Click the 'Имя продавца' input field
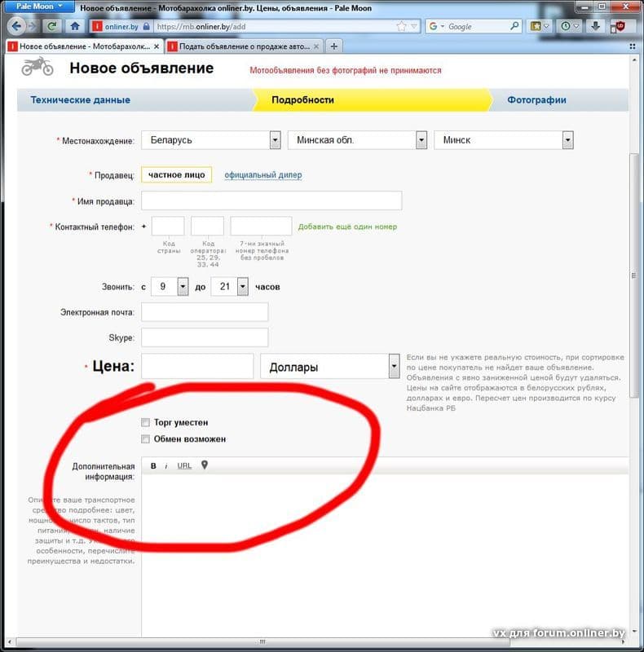The height and width of the screenshot is (652, 644). click(x=271, y=200)
